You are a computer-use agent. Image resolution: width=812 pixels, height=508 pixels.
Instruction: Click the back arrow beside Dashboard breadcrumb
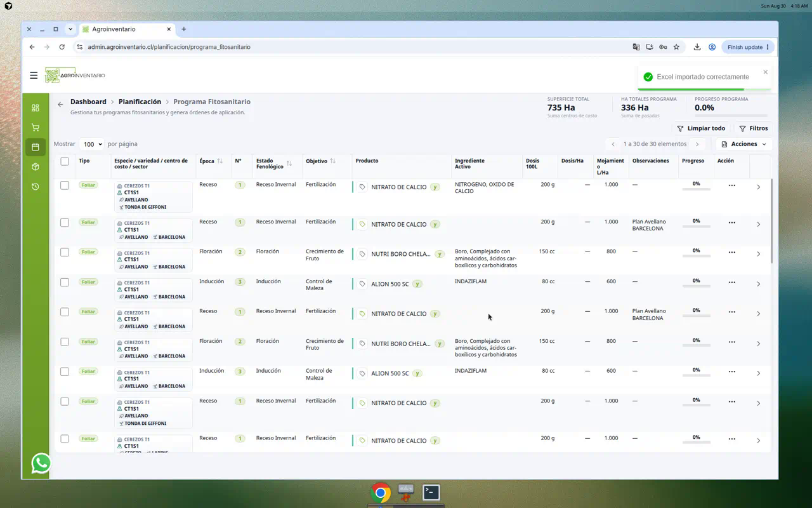pos(60,104)
